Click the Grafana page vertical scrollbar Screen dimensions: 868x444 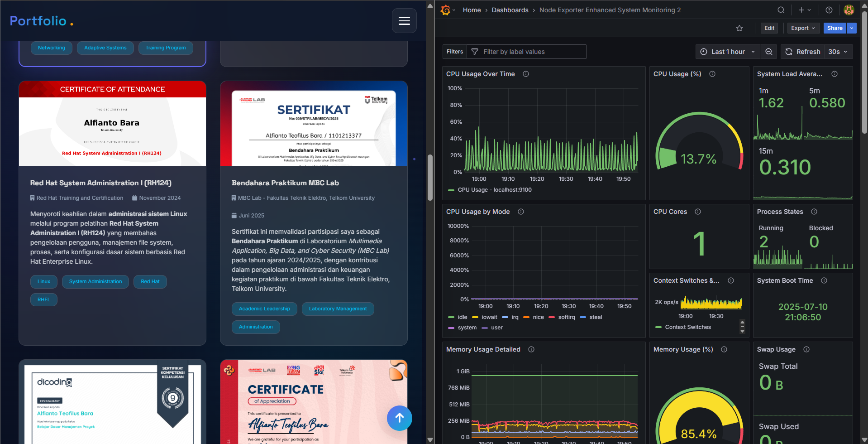pos(864,72)
